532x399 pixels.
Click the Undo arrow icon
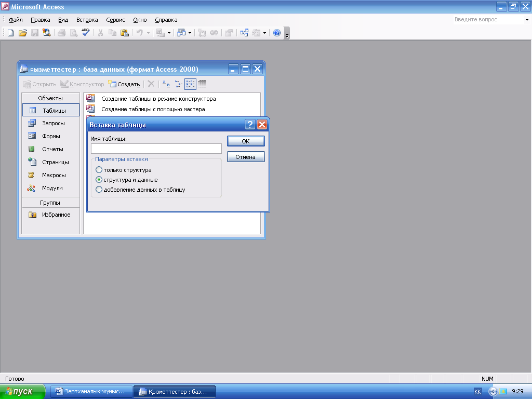(x=139, y=33)
